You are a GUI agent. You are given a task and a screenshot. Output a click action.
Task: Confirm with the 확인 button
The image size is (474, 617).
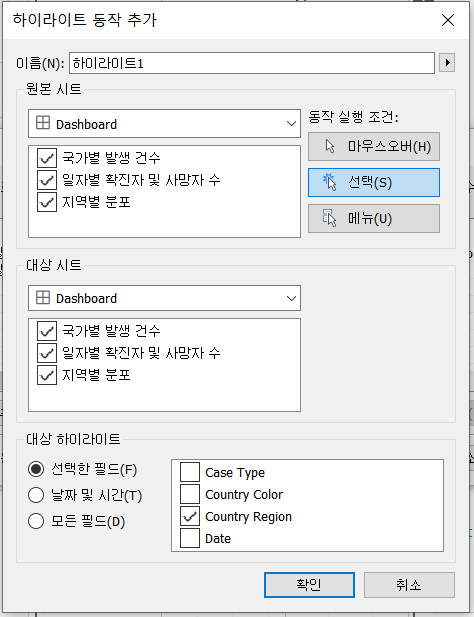309,585
